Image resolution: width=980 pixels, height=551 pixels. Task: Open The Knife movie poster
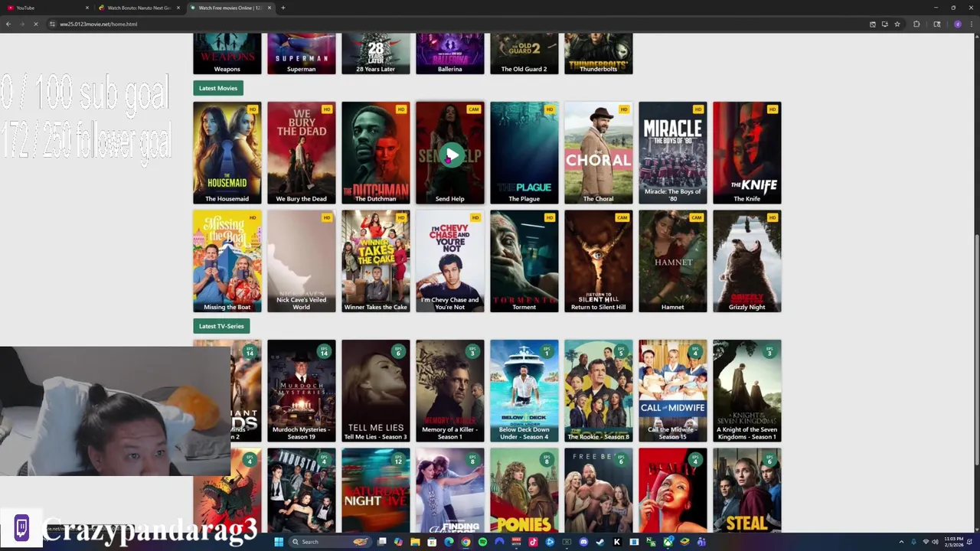[747, 153]
